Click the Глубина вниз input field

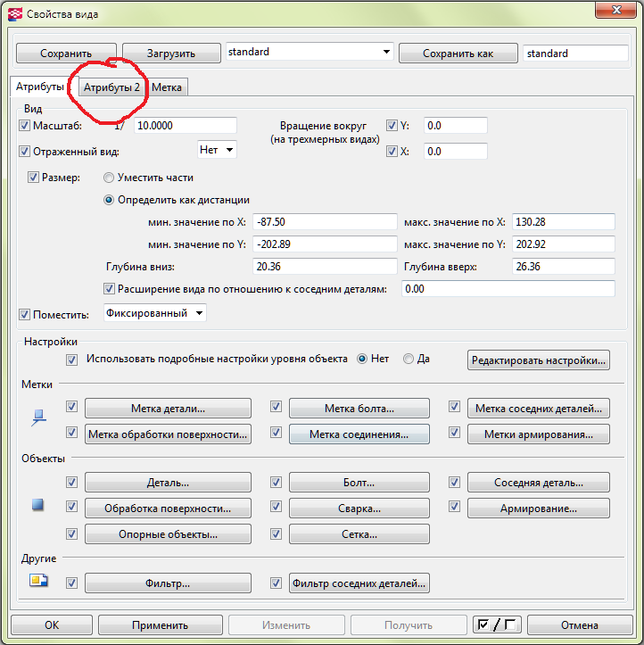tap(324, 267)
